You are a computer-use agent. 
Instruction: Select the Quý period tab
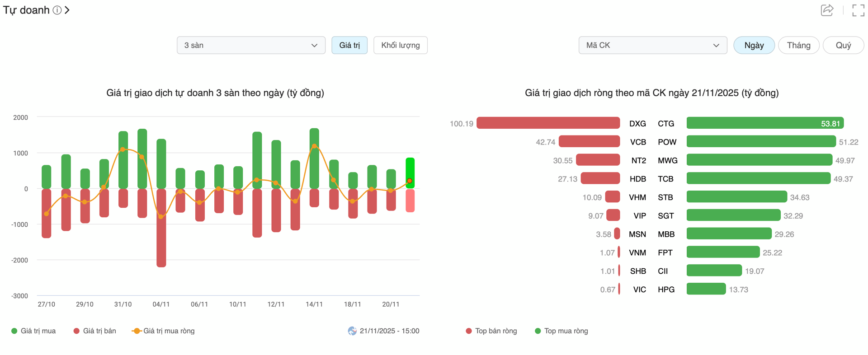[x=843, y=45]
